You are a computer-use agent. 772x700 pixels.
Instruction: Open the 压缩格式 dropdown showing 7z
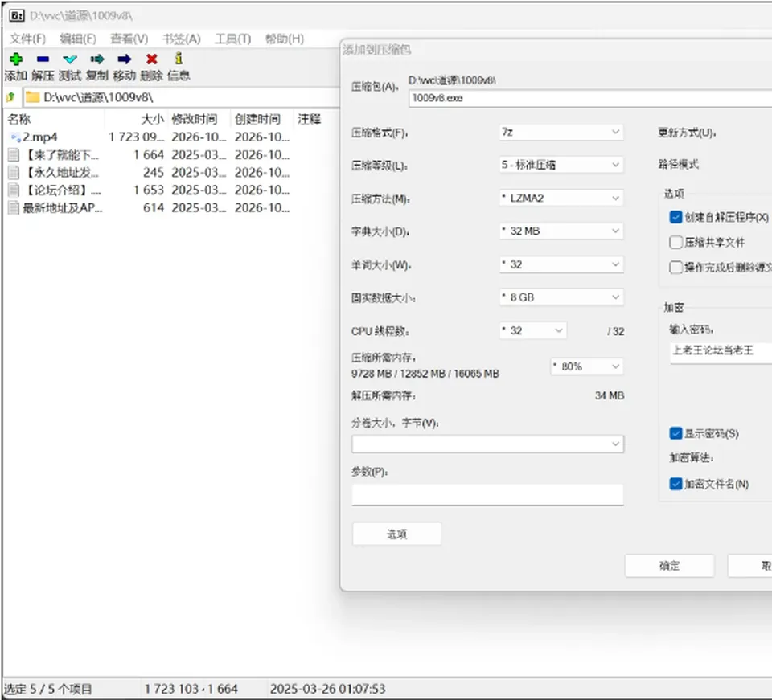point(561,132)
